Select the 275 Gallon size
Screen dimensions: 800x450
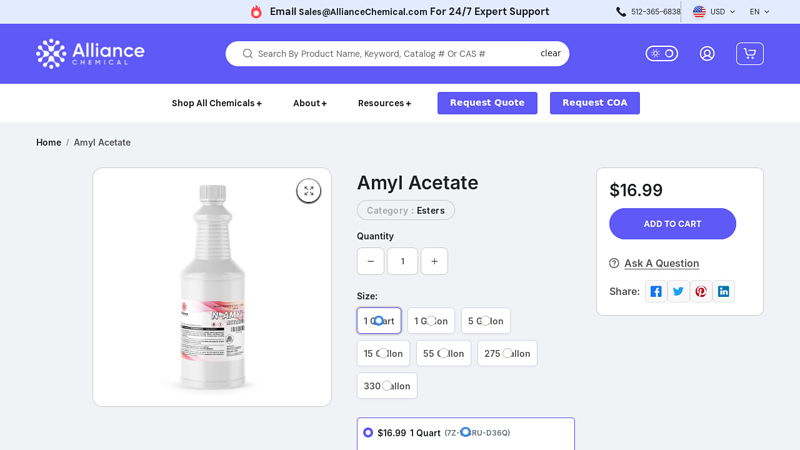[507, 354]
